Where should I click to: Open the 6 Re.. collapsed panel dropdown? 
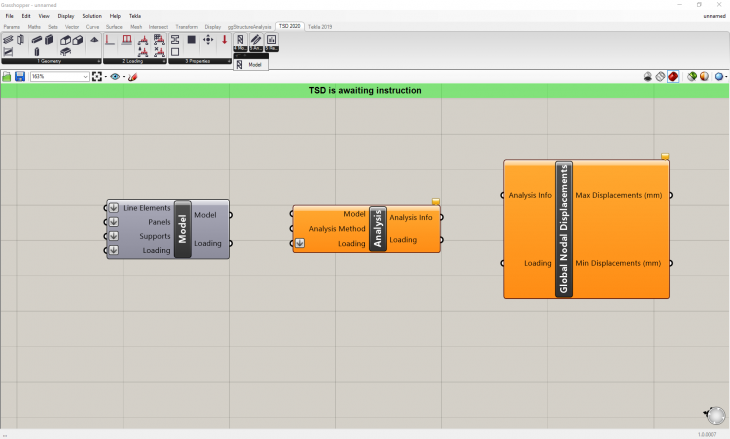point(271,48)
